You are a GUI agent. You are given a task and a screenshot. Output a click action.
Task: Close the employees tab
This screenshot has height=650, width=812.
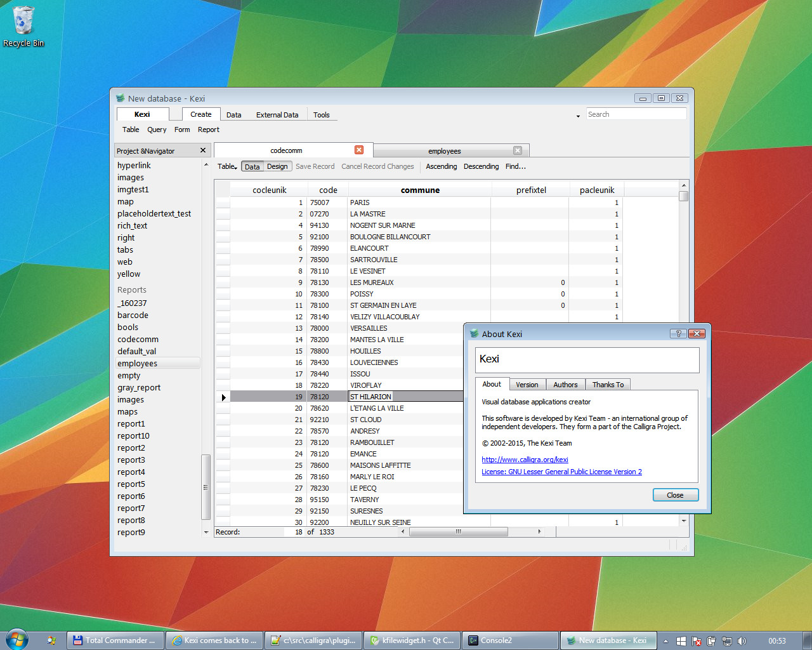(x=518, y=150)
